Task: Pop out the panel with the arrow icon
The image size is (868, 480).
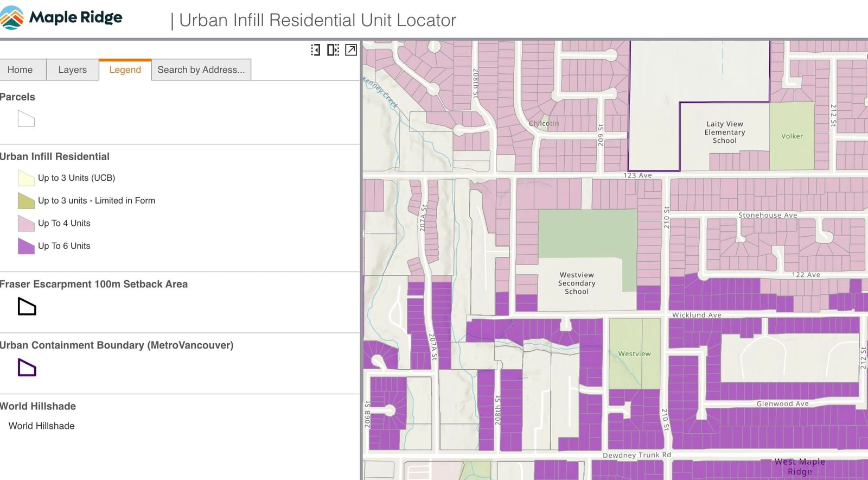Action: (x=351, y=50)
